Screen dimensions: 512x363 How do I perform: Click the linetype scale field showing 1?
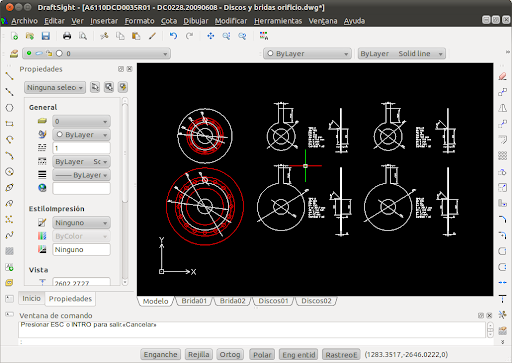pos(81,148)
